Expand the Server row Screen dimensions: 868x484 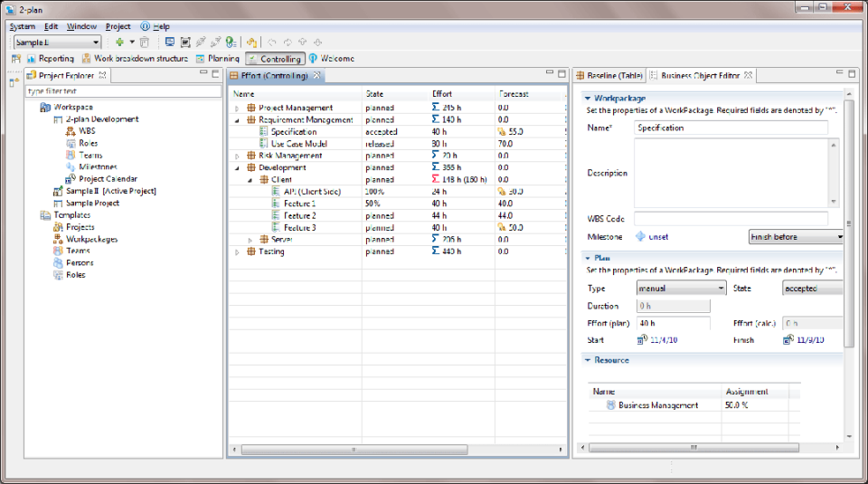click(250, 240)
